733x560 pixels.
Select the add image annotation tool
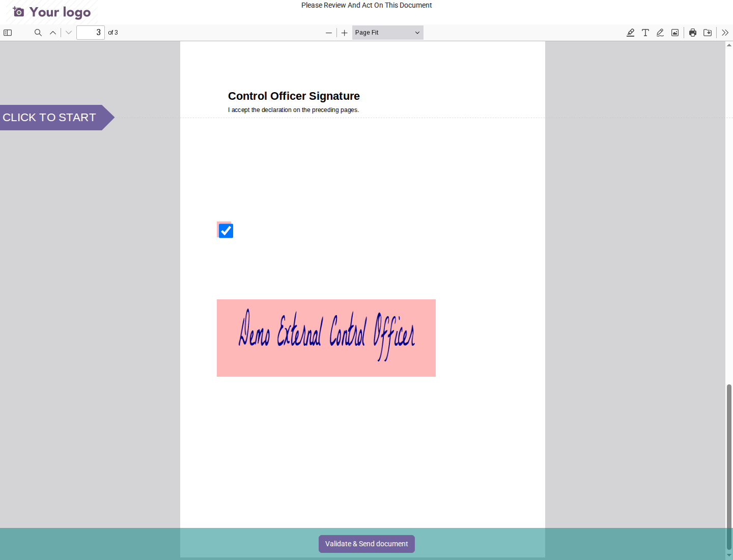[675, 33]
